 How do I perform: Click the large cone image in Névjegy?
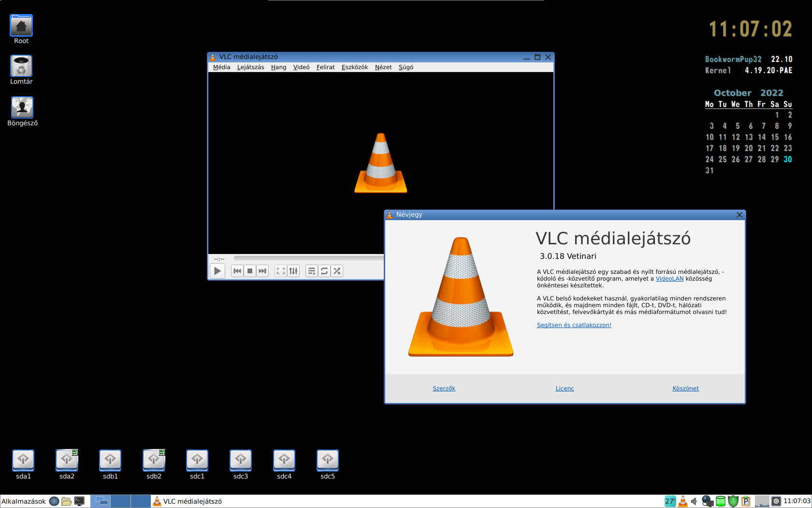tap(461, 297)
